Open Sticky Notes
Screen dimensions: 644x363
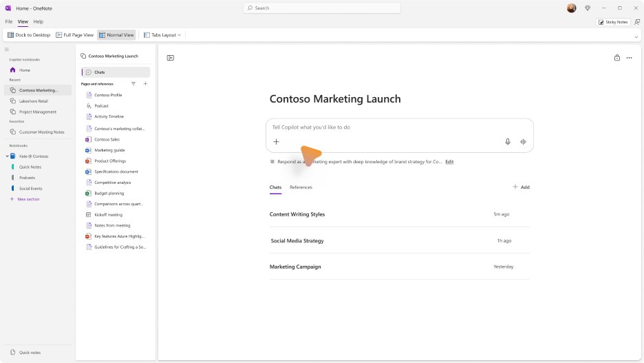coord(613,22)
